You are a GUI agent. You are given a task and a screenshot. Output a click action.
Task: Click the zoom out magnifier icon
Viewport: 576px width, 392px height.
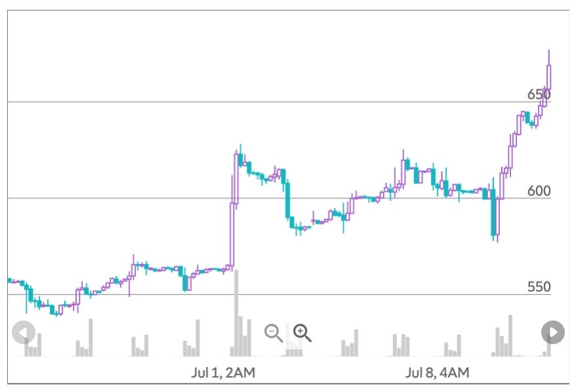pos(274,333)
